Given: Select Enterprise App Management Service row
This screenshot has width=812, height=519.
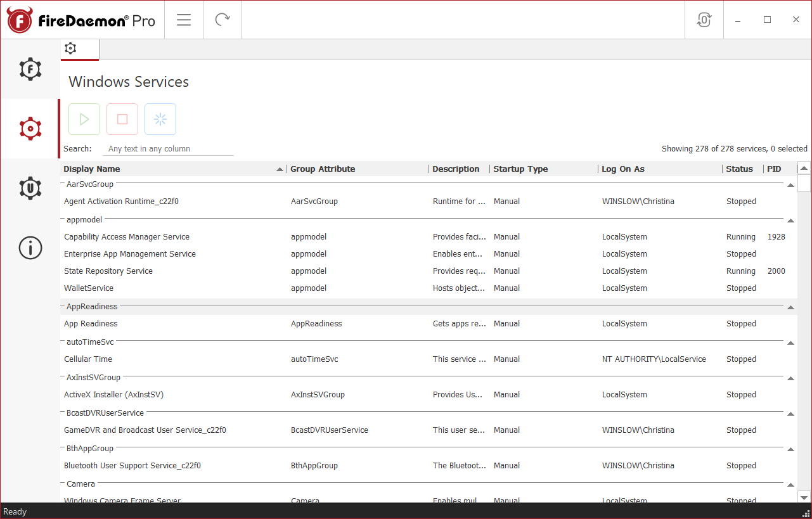Looking at the screenshot, I should coord(429,254).
